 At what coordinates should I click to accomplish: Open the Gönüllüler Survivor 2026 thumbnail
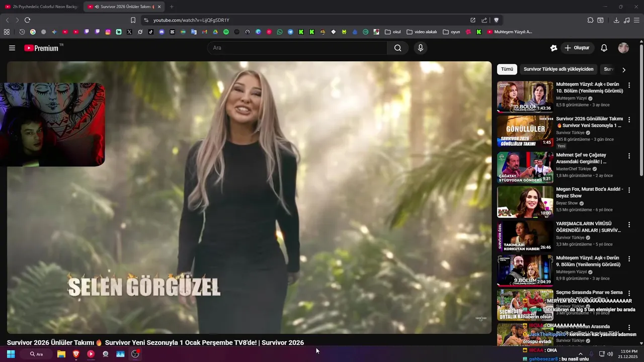click(525, 131)
